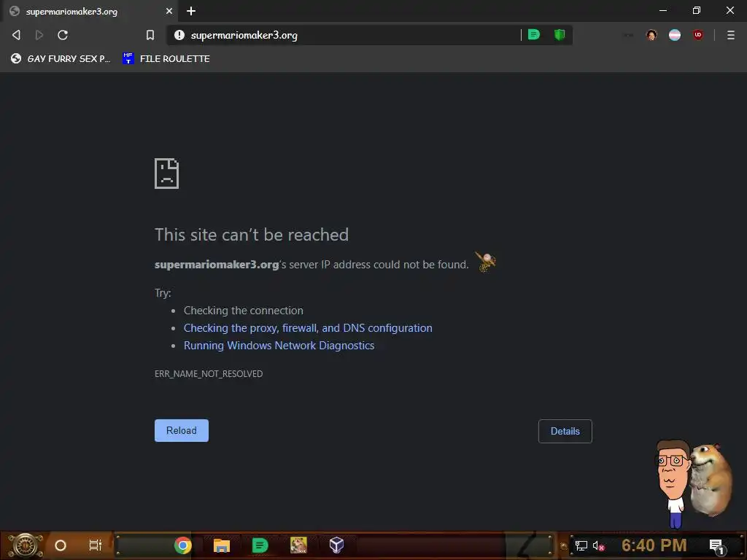Go back with the browser back arrow

click(16, 35)
